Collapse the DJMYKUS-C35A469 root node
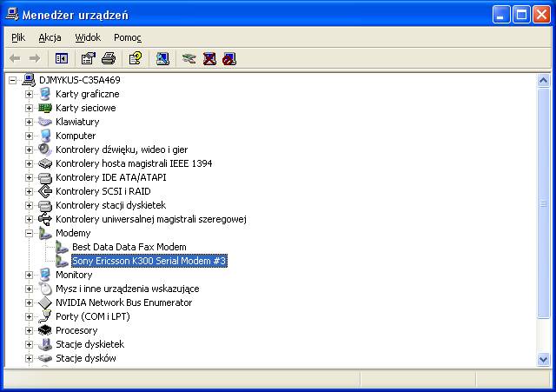This screenshot has width=556, height=392. [x=12, y=80]
